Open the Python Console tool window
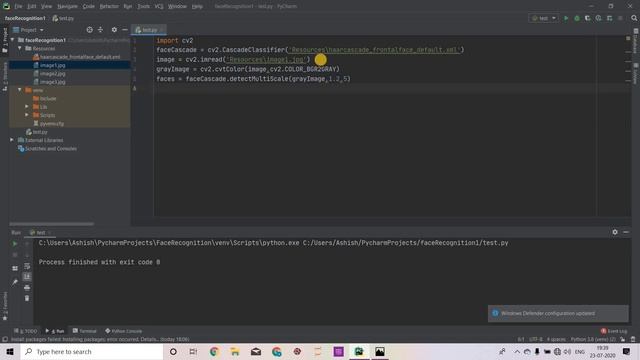 (123, 331)
